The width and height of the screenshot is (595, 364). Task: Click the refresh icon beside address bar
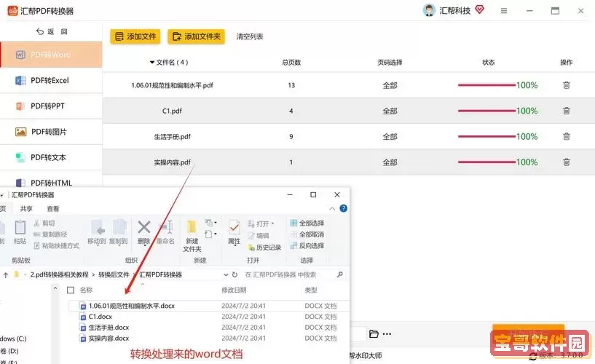tap(235, 274)
